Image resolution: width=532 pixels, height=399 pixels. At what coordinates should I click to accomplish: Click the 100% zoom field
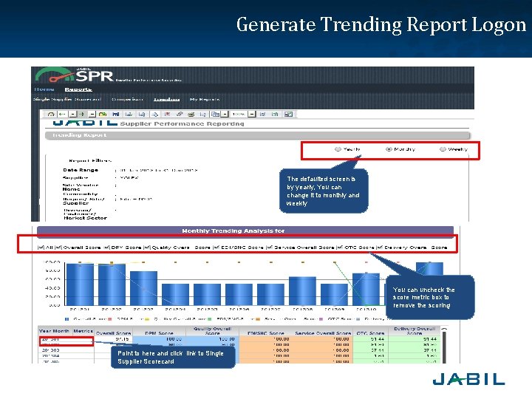pyautogui.click(x=239, y=115)
